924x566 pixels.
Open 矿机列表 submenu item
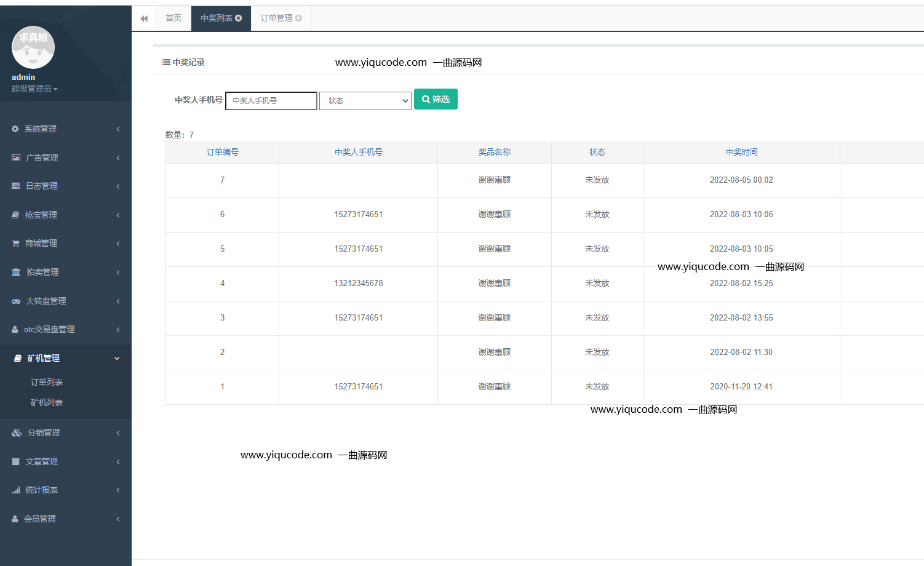[47, 402]
